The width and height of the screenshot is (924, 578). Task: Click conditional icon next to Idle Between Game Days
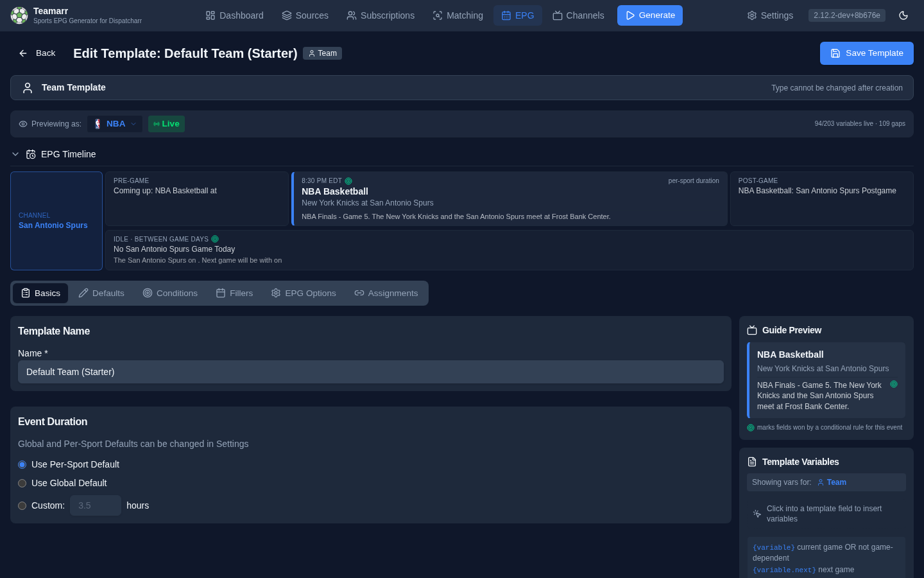click(x=215, y=239)
